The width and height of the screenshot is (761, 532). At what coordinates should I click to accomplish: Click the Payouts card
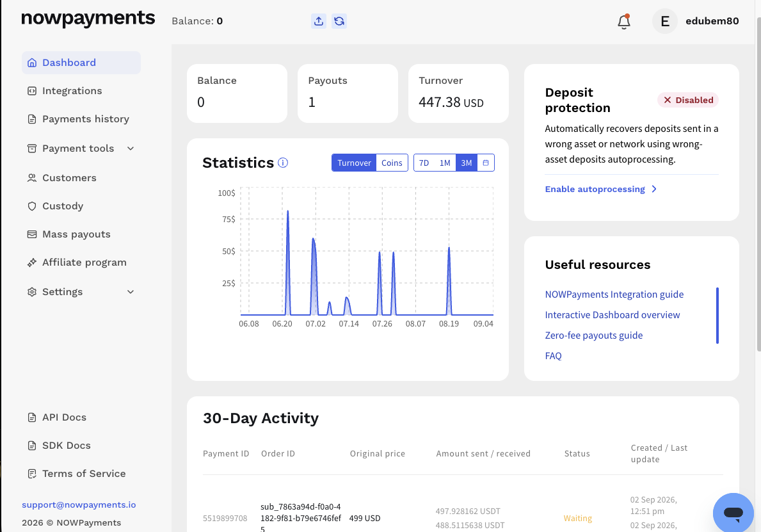348,93
